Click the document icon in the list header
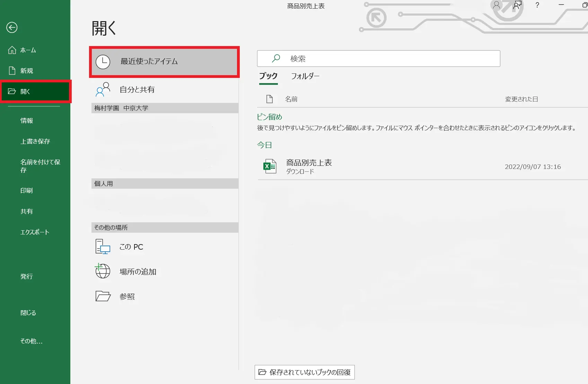Image resolution: width=588 pixels, height=384 pixels. (270, 99)
